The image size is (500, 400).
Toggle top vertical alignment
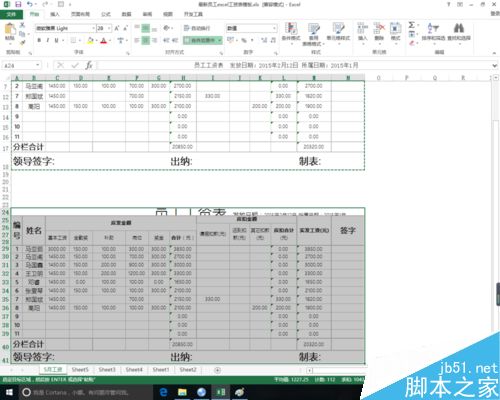pyautogui.click(x=137, y=28)
